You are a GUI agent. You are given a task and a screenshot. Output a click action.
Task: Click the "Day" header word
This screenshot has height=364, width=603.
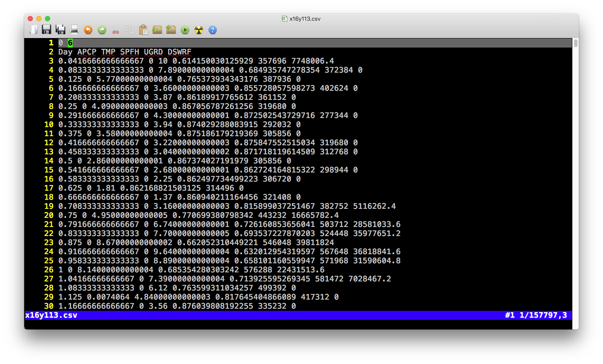coord(65,52)
